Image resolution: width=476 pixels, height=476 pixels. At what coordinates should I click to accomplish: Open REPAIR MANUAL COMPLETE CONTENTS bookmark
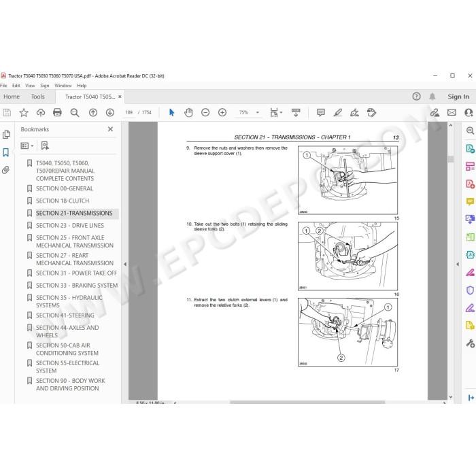point(65,171)
